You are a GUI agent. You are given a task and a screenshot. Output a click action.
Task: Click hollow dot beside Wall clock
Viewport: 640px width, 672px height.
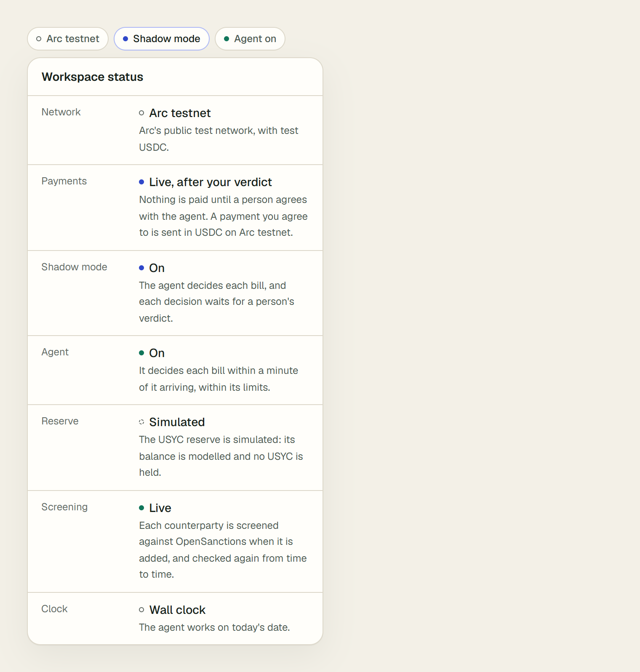(x=141, y=610)
